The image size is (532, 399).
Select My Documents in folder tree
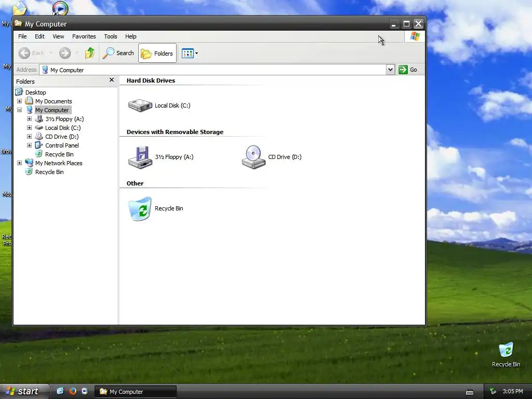[54, 101]
